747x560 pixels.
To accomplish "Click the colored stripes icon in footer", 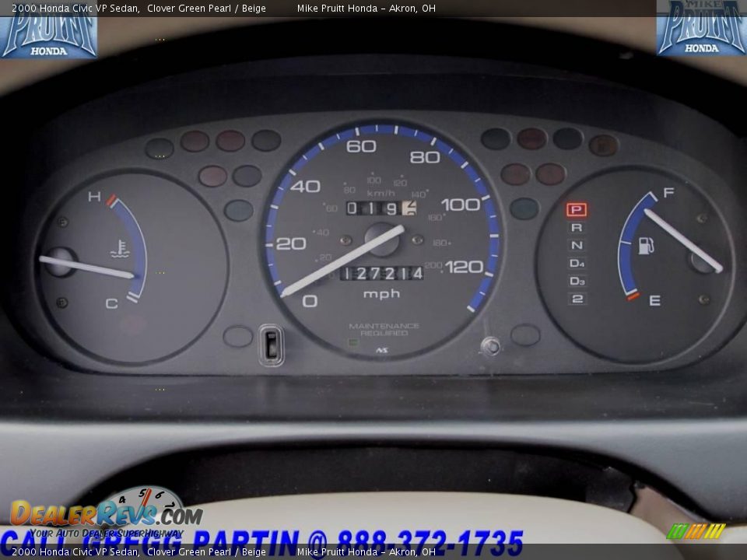I will point(696,531).
